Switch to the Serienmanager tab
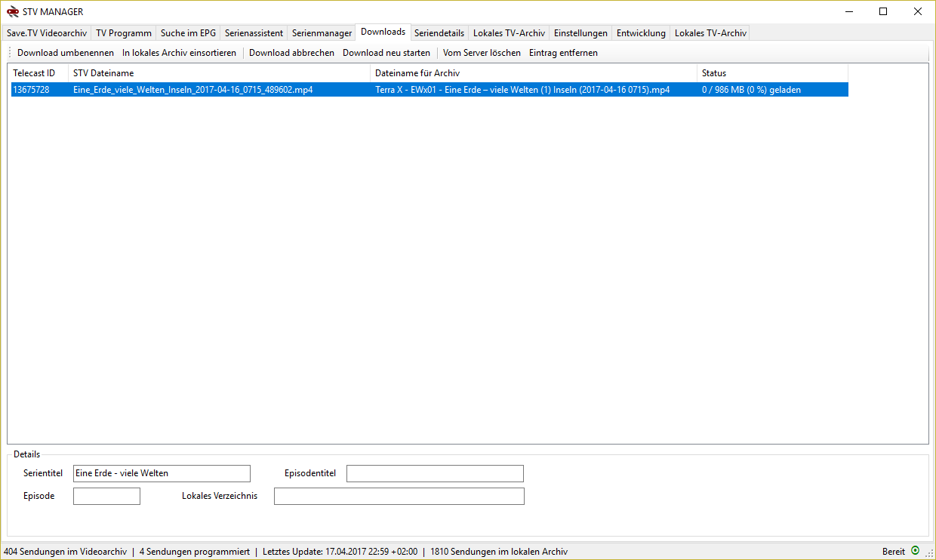Screen dimensions: 936x560 [x=321, y=32]
